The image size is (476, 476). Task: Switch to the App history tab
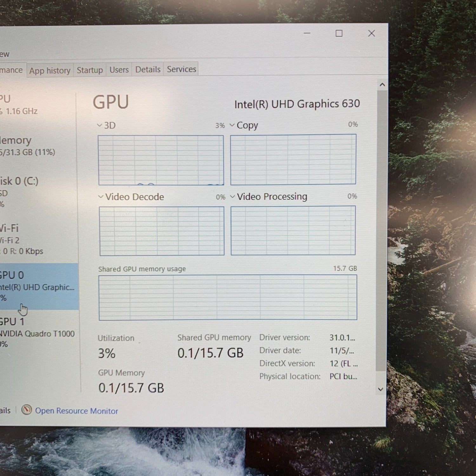[x=50, y=70]
